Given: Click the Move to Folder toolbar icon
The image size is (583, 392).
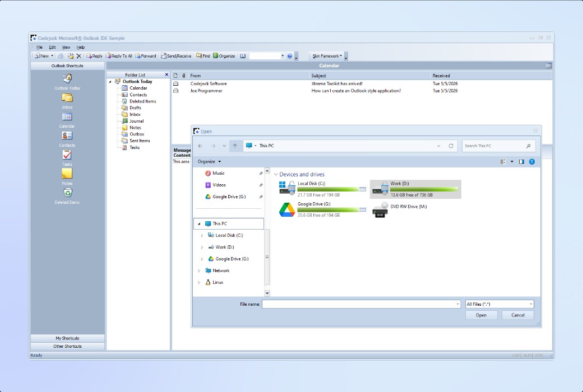Looking at the screenshot, I should [70, 56].
